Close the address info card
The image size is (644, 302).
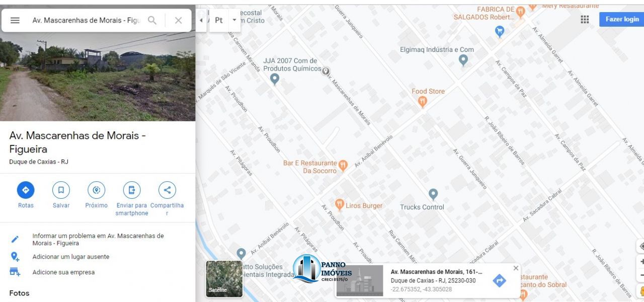(x=516, y=268)
